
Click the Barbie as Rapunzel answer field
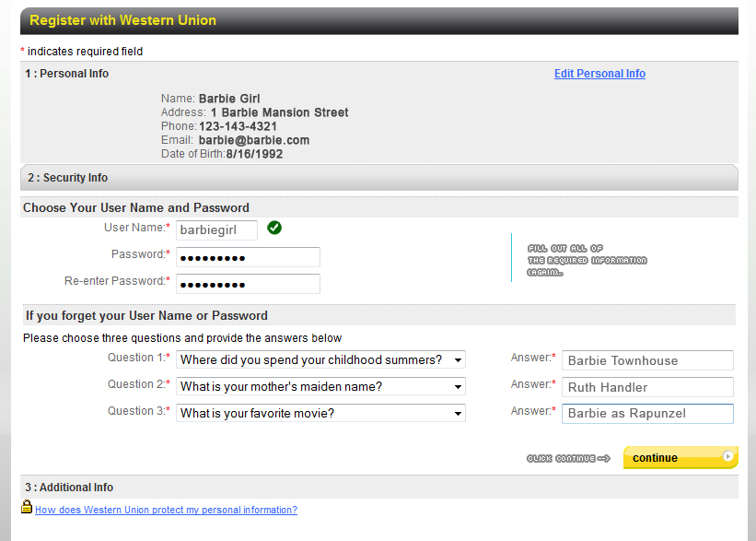[x=647, y=414]
